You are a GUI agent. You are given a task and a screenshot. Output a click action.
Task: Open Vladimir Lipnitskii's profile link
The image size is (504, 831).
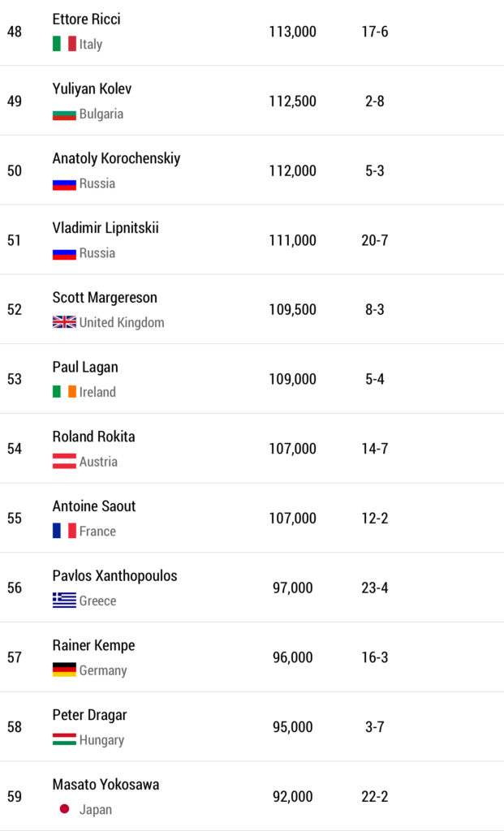[106, 228]
